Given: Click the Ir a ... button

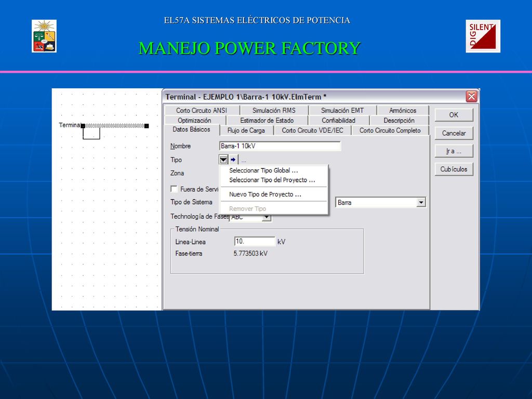Looking at the screenshot, I should click(454, 151).
